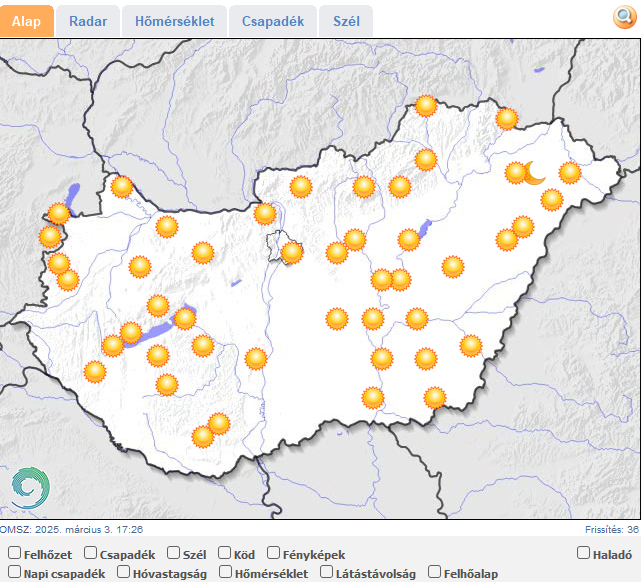Screen dimensions: 643x582
Task: Click the southernmost sun icon on the map
Action: coord(203,436)
